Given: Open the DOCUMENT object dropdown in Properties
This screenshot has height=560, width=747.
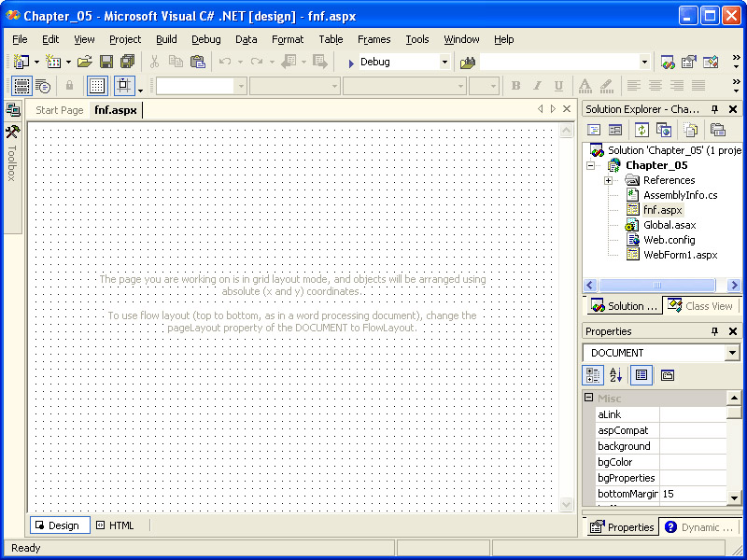Looking at the screenshot, I should click(732, 353).
